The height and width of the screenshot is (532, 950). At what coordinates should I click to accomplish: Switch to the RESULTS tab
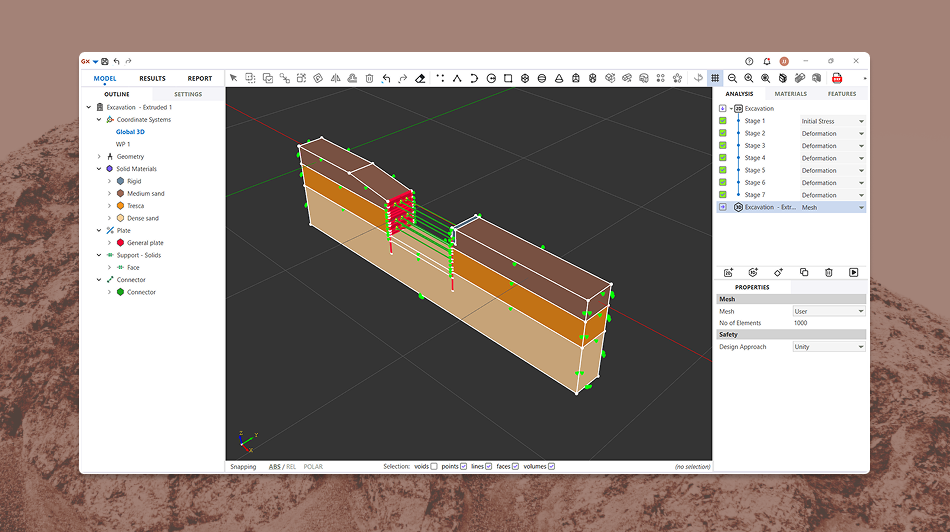tap(152, 78)
